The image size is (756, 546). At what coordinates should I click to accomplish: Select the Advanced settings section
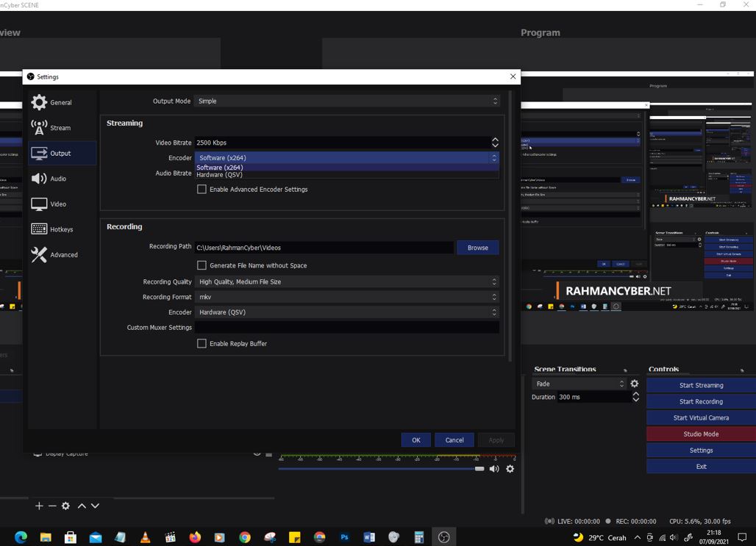tap(63, 254)
